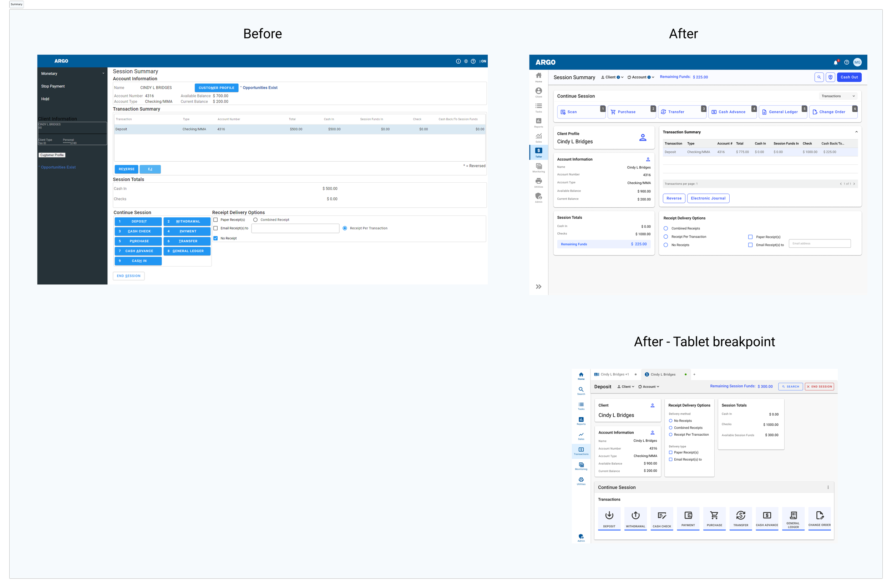Click the double-chevron sidebar expand icon
892x588 pixels.
click(538, 287)
